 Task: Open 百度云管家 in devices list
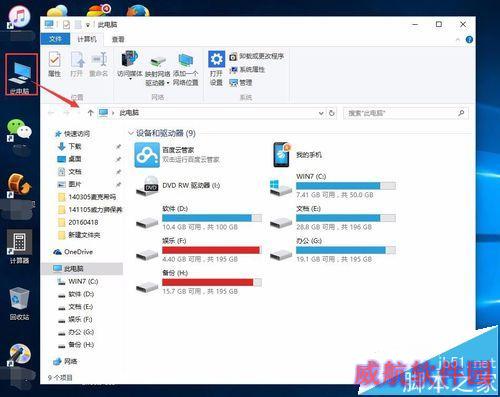(x=178, y=155)
